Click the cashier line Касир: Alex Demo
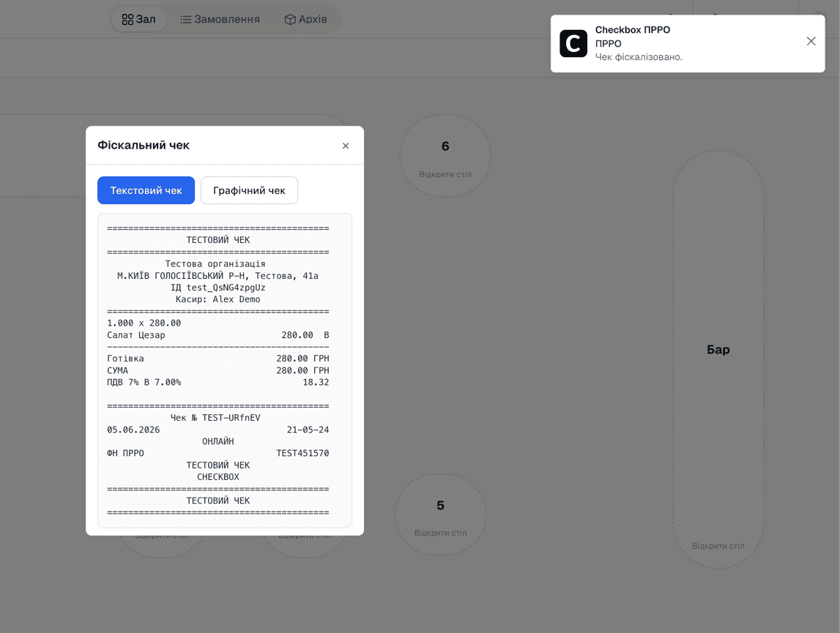The image size is (840, 633). click(x=218, y=299)
